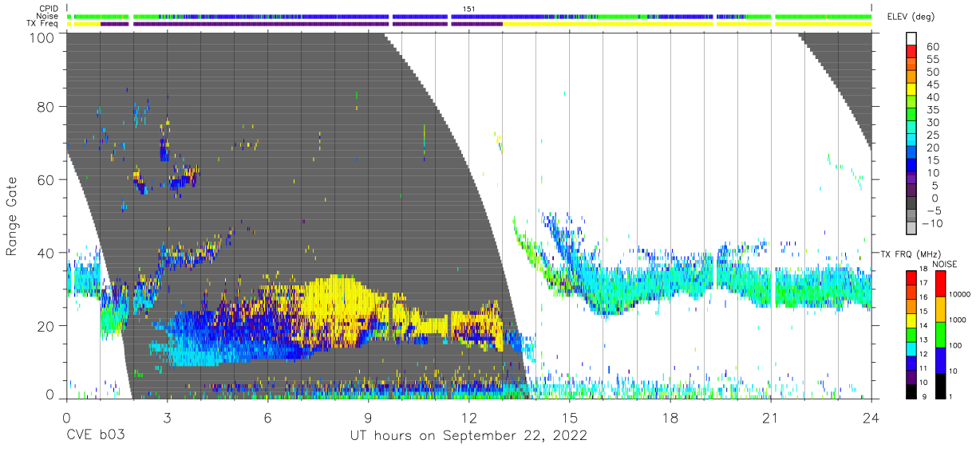Click the 'CPID' row label
The image size is (980, 452).
[48, 9]
